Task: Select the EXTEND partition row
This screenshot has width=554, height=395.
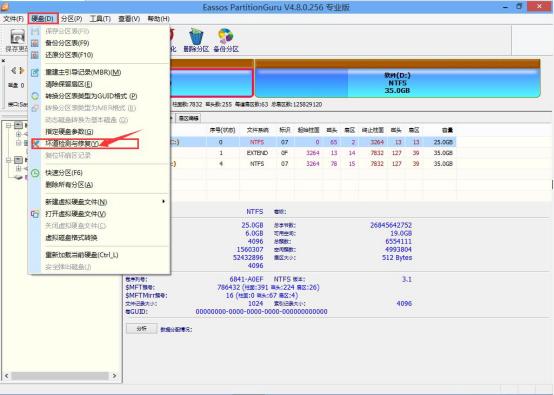Action: pos(313,153)
